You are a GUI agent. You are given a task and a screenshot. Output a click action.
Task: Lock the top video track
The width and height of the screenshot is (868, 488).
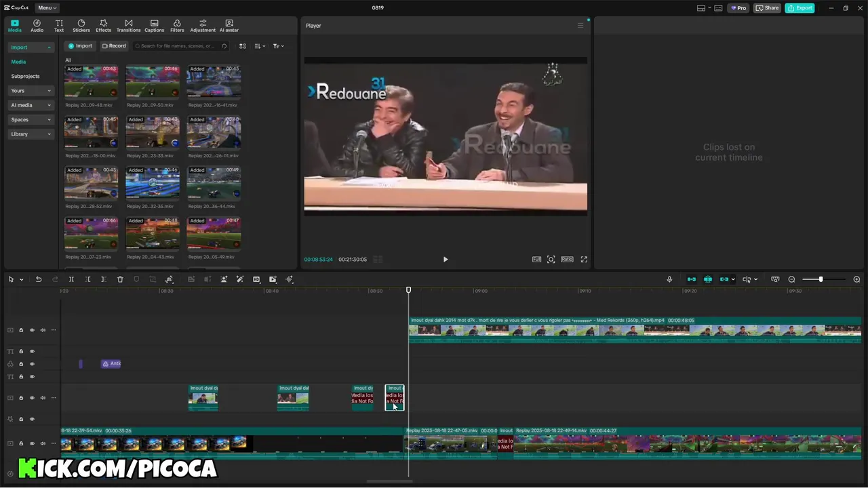[x=21, y=330]
